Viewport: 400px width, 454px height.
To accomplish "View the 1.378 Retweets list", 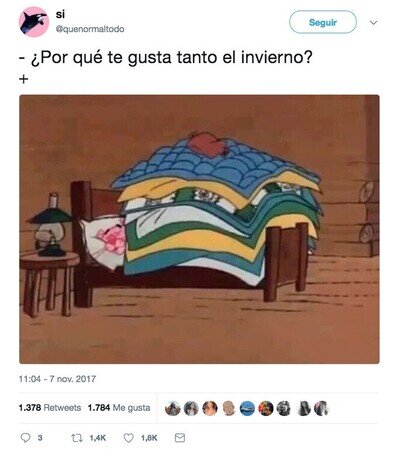I will pos(50,408).
